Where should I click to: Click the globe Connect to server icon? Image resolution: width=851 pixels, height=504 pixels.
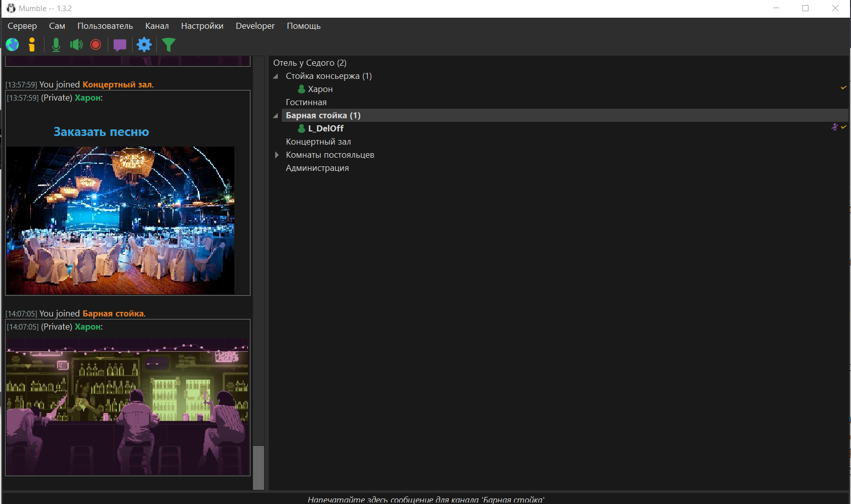point(12,45)
